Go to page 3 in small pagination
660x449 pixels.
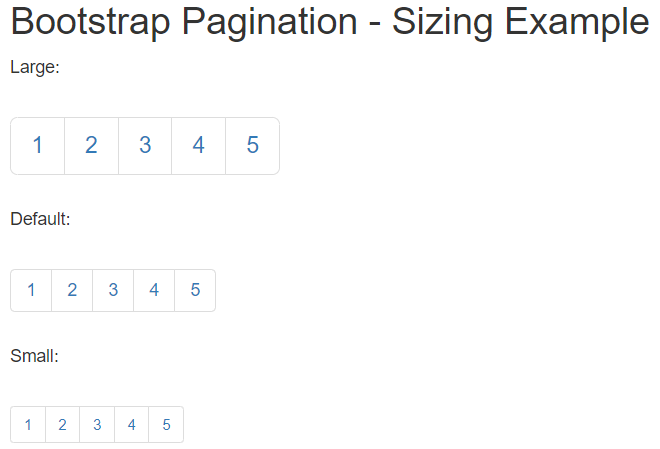[97, 425]
